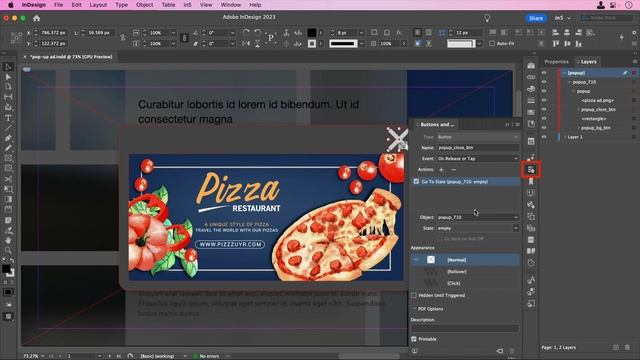Select the Gap tool
Screen dimensions: 640x360
tap(8, 97)
